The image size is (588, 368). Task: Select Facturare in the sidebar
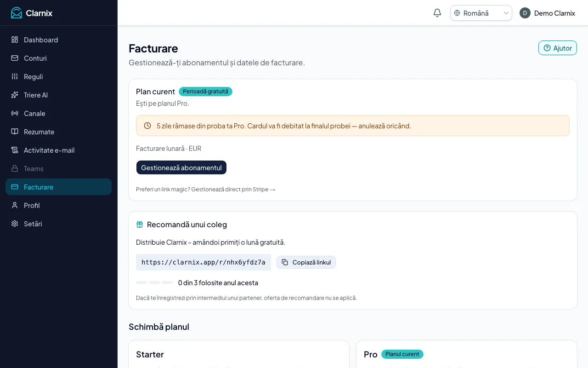pos(58,187)
